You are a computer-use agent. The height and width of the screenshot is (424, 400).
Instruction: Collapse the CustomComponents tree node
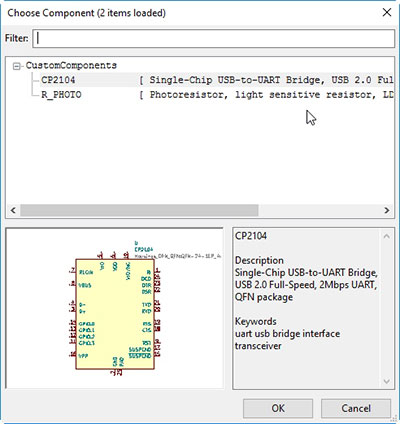pos(16,66)
